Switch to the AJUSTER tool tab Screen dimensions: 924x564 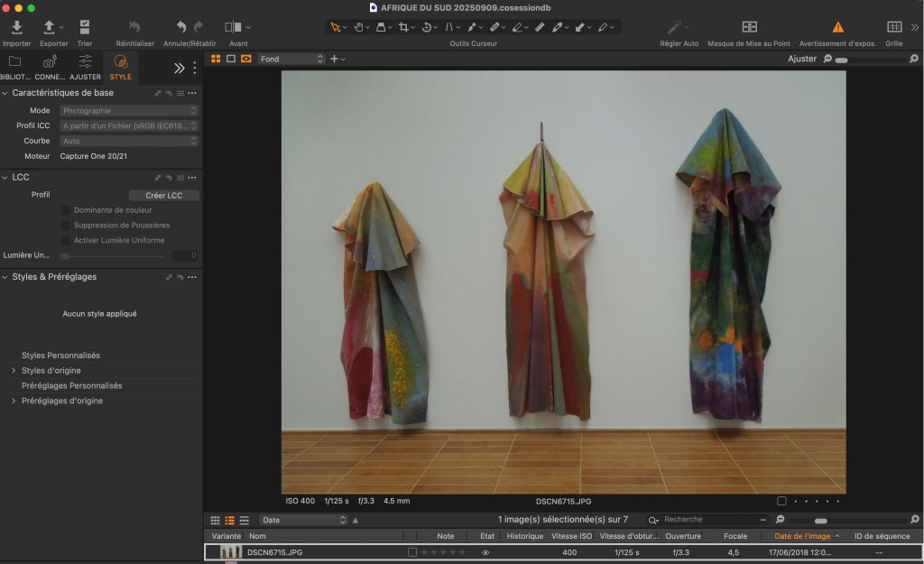[x=85, y=66]
